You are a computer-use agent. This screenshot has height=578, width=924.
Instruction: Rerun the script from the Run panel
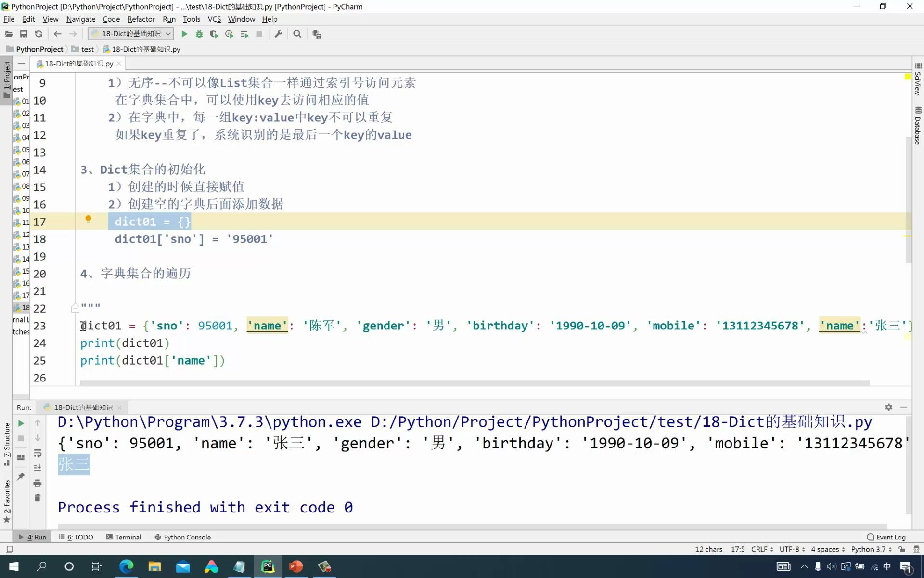pyautogui.click(x=21, y=423)
